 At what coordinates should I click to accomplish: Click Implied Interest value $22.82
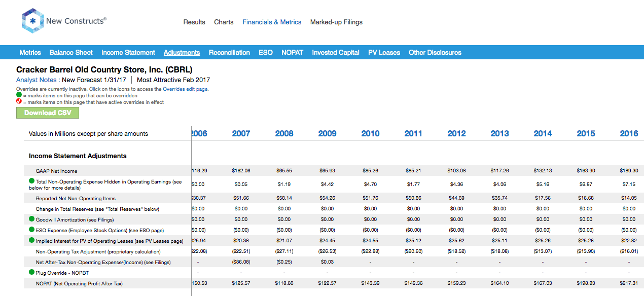pyautogui.click(x=629, y=241)
